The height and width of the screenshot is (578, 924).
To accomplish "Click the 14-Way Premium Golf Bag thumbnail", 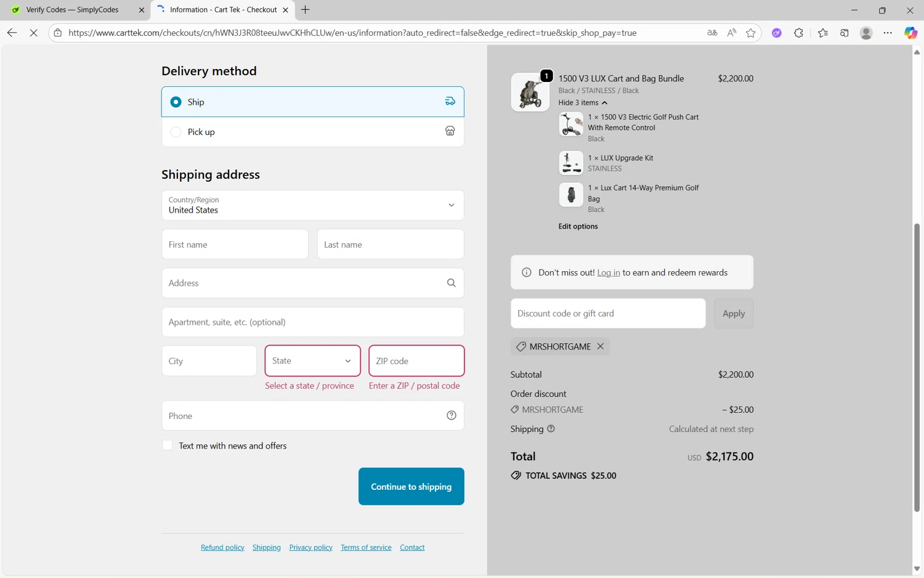I will click(571, 195).
